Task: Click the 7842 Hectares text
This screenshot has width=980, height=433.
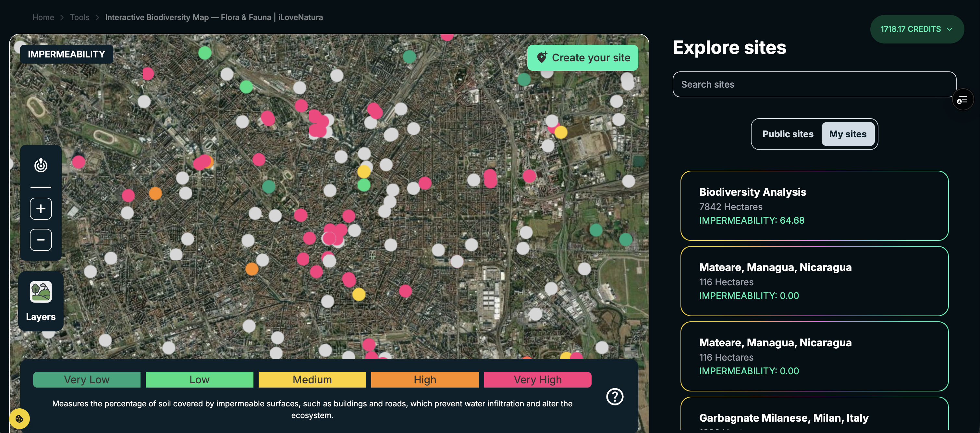Action: [730, 207]
